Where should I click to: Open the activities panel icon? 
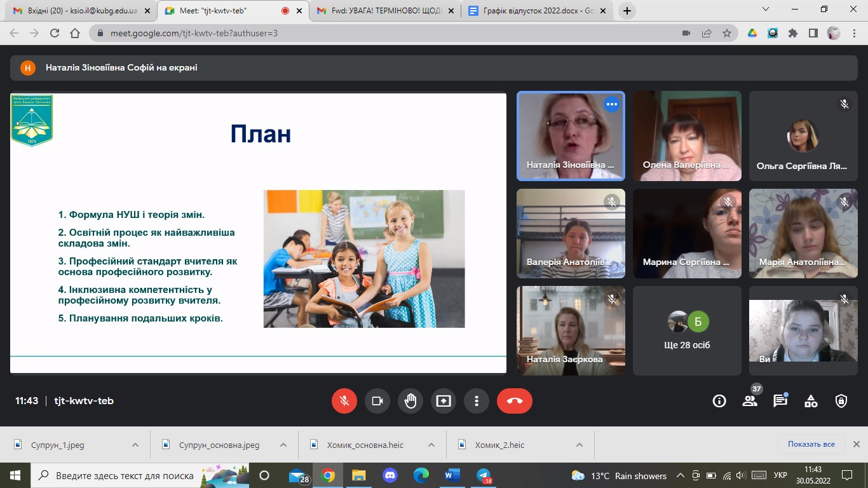811,401
